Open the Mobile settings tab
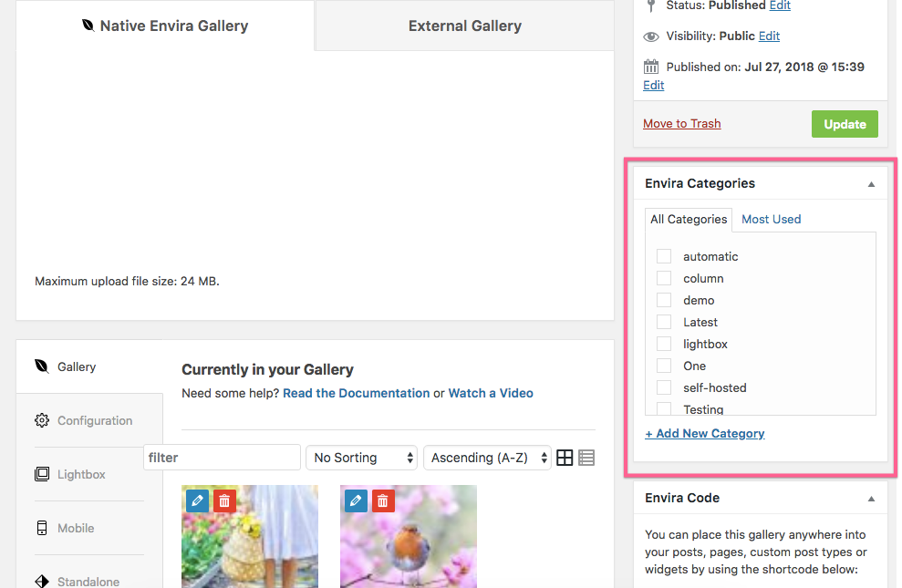Screen dimensions: 902x588 click(x=76, y=528)
